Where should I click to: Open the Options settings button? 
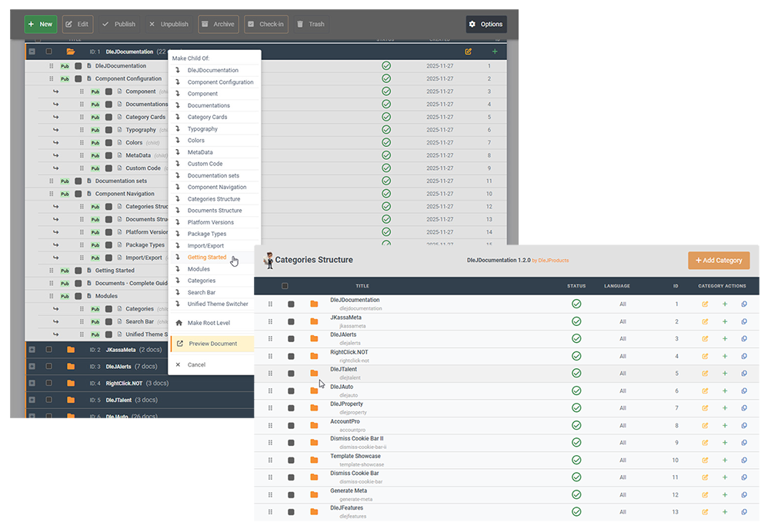pos(486,24)
